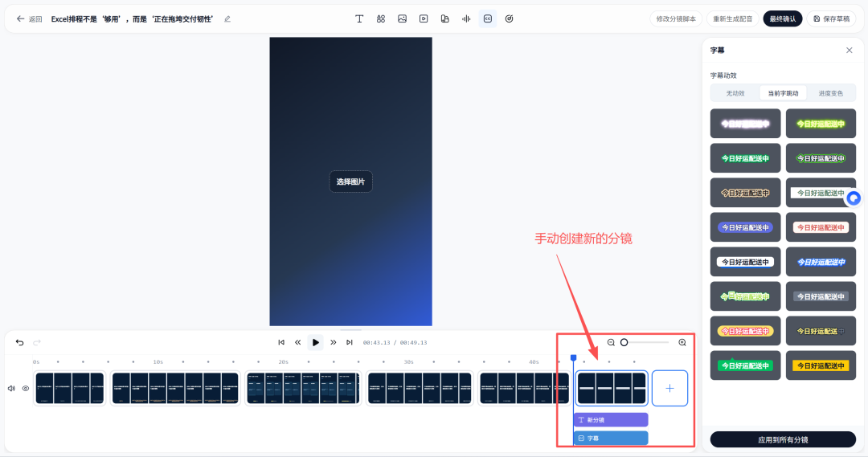
Task: Fast forward with the double-right arrow
Action: pyautogui.click(x=334, y=342)
